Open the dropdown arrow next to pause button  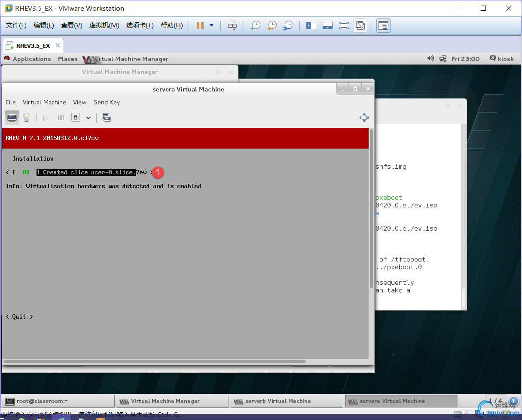(x=211, y=26)
